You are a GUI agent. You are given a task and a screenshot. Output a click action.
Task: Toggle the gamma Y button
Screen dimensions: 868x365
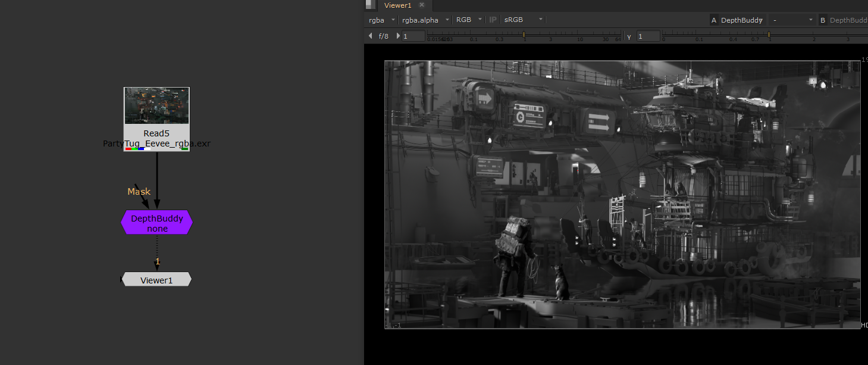tap(629, 36)
